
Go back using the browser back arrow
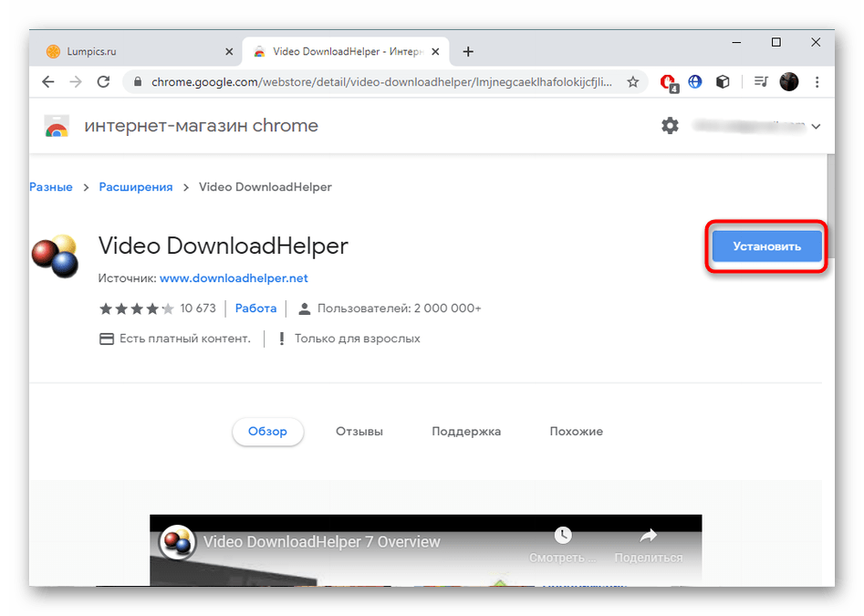pyautogui.click(x=48, y=82)
